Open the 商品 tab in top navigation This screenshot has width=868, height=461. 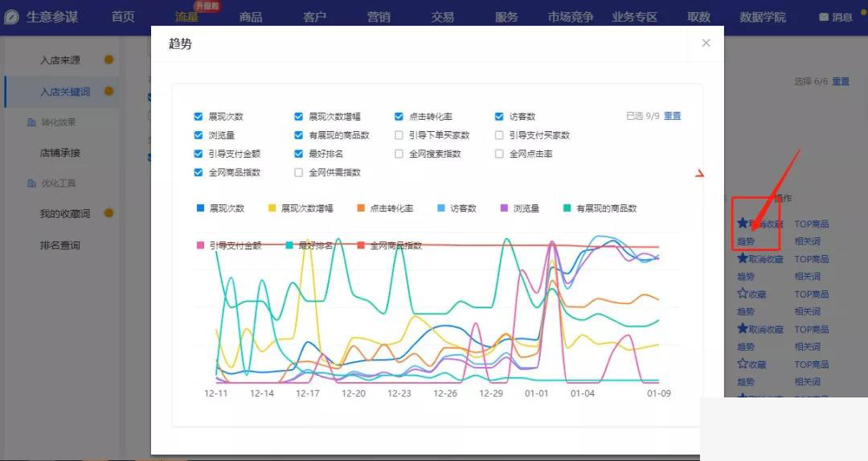[x=251, y=17]
